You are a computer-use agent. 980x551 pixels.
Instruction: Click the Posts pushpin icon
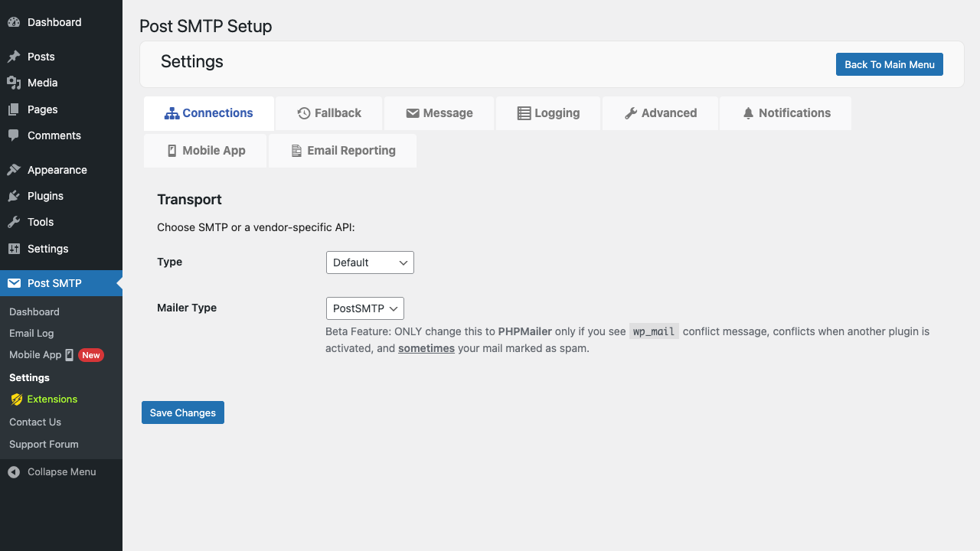tap(14, 57)
